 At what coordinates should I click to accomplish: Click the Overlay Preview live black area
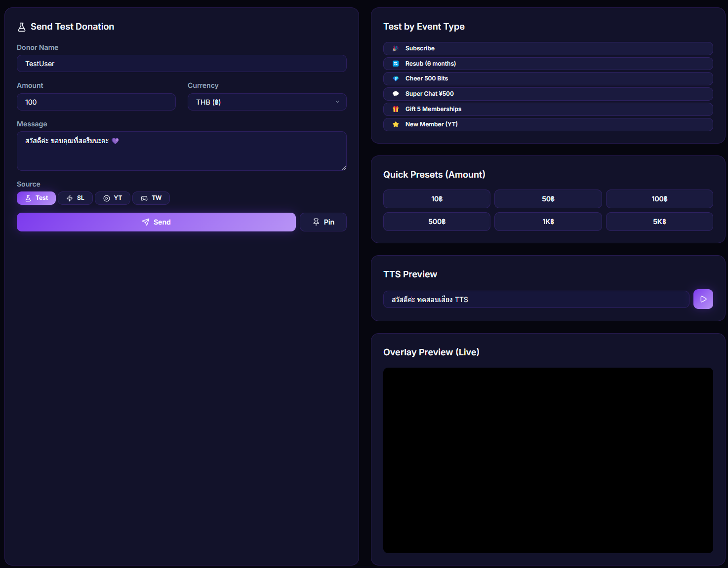pyautogui.click(x=548, y=460)
